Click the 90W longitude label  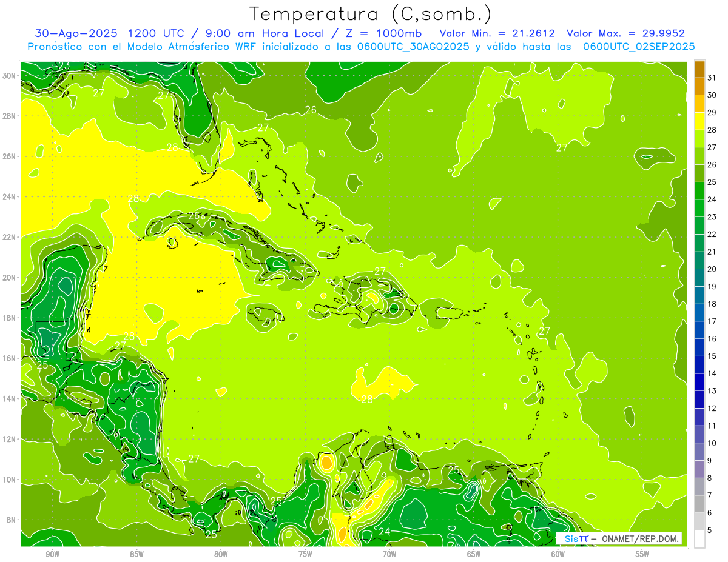pos(53,554)
